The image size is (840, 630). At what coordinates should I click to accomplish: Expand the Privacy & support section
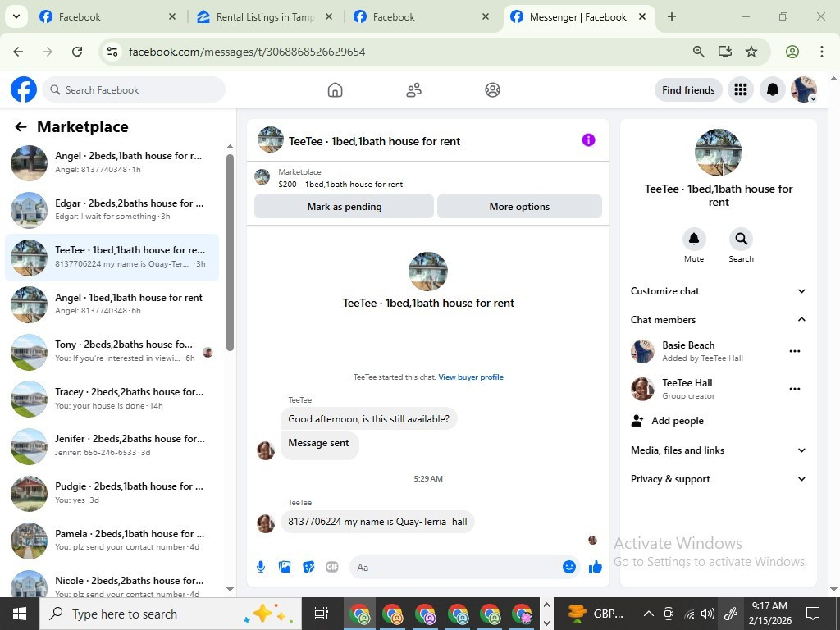(x=718, y=479)
